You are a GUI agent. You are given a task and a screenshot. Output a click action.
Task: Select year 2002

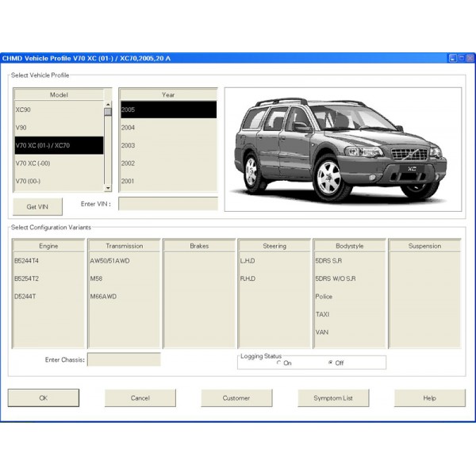pos(167,163)
